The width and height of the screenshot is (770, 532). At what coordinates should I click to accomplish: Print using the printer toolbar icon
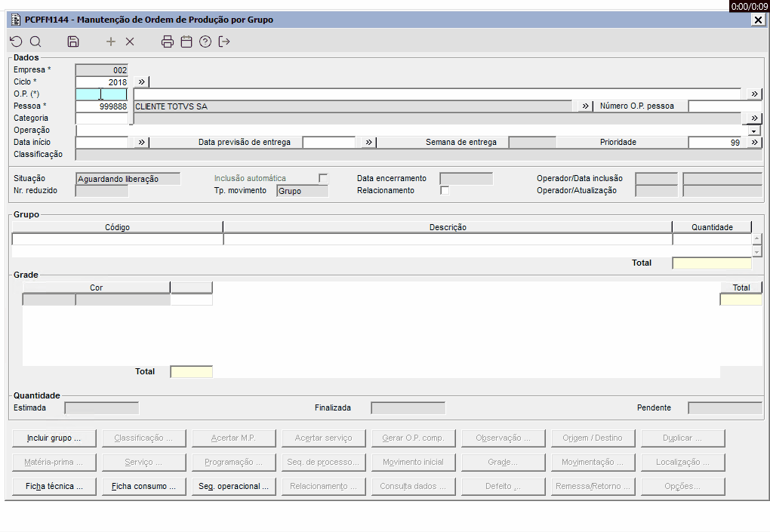tap(168, 42)
